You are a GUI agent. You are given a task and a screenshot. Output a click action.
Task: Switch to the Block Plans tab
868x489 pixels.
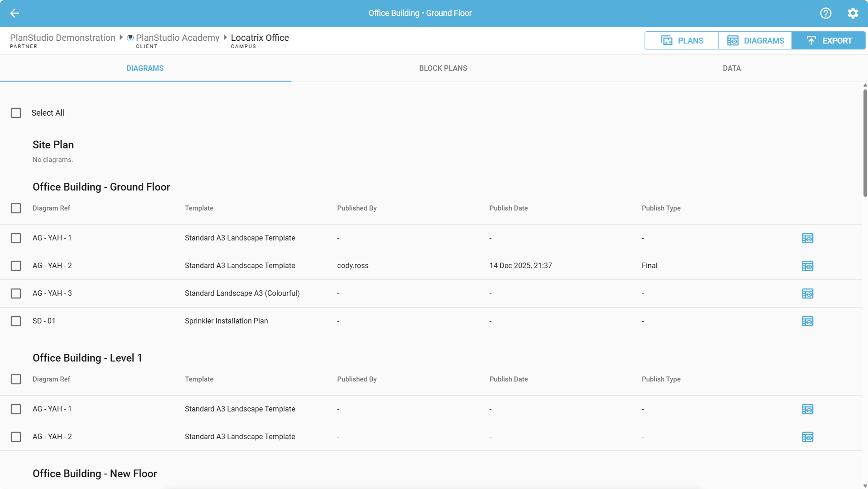[443, 68]
